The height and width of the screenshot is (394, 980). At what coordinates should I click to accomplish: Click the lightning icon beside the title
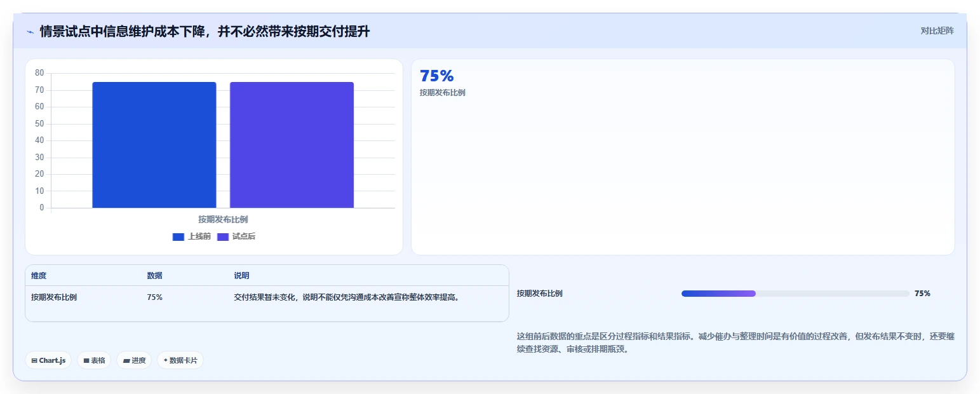[x=30, y=32]
